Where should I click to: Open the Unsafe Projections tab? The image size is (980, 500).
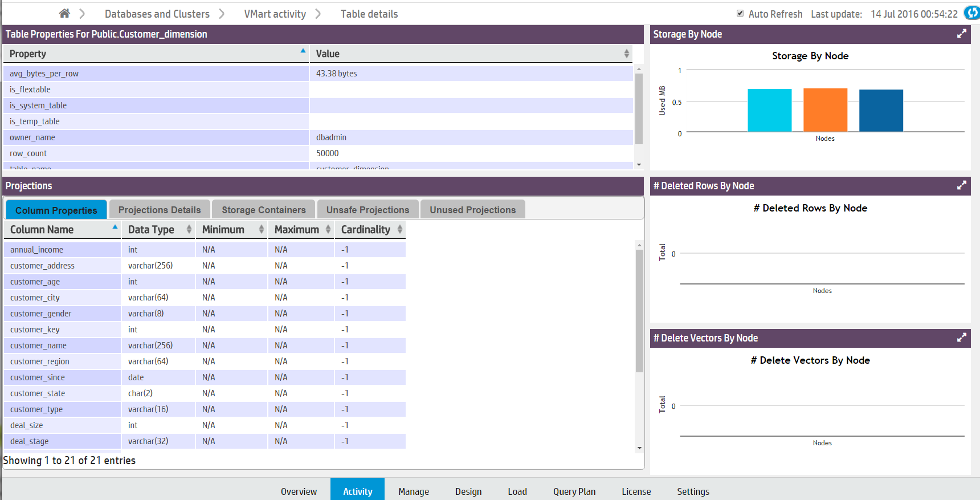pyautogui.click(x=367, y=210)
